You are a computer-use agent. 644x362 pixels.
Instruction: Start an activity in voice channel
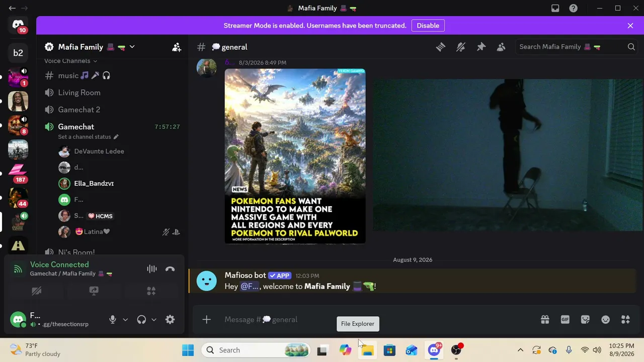[x=151, y=291]
